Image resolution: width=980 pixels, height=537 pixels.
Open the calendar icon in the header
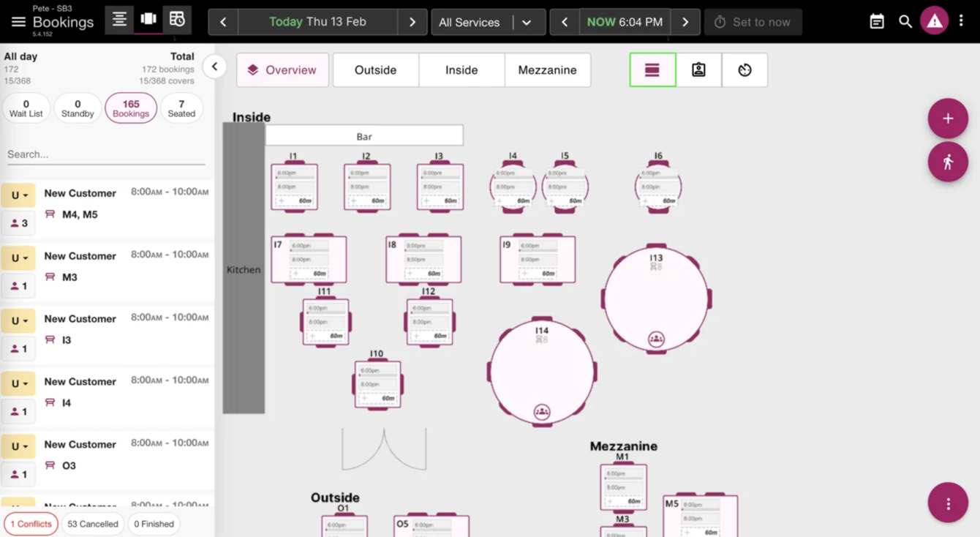point(877,22)
